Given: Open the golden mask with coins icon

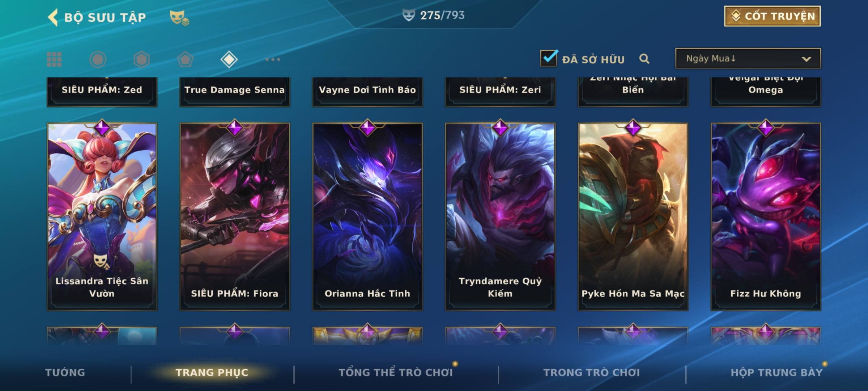Looking at the screenshot, I should click(179, 18).
